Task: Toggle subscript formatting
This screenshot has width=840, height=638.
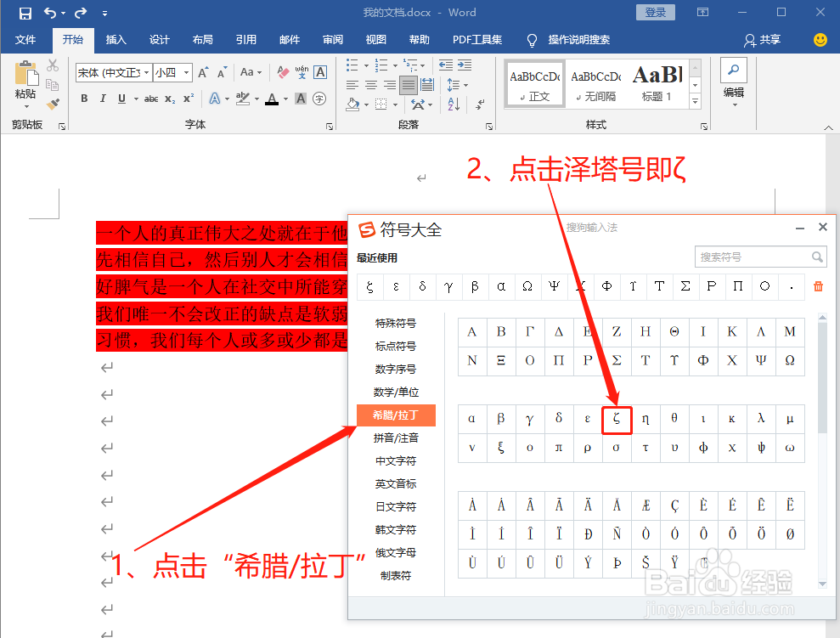Action: point(170,99)
